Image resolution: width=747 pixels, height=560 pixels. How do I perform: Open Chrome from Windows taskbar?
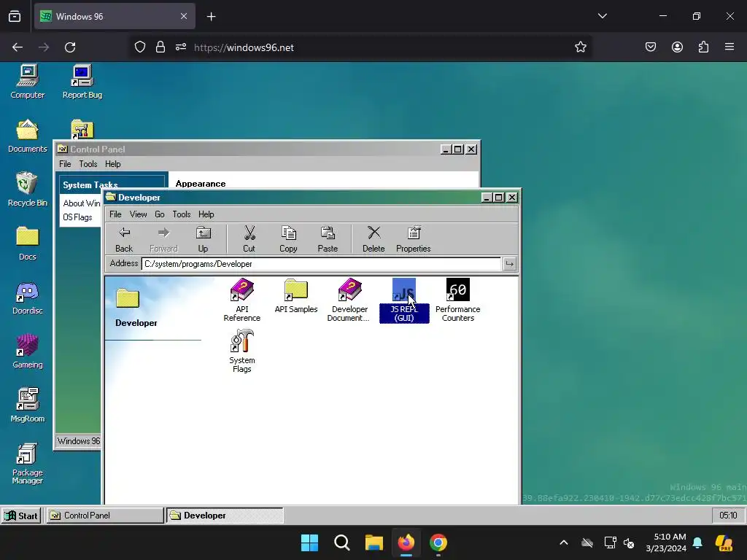pyautogui.click(x=438, y=542)
